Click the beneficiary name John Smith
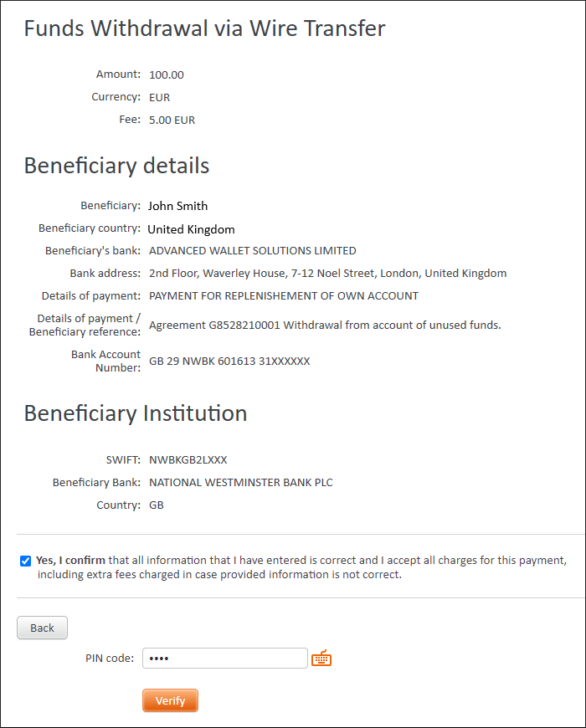586x728 pixels. tap(177, 206)
